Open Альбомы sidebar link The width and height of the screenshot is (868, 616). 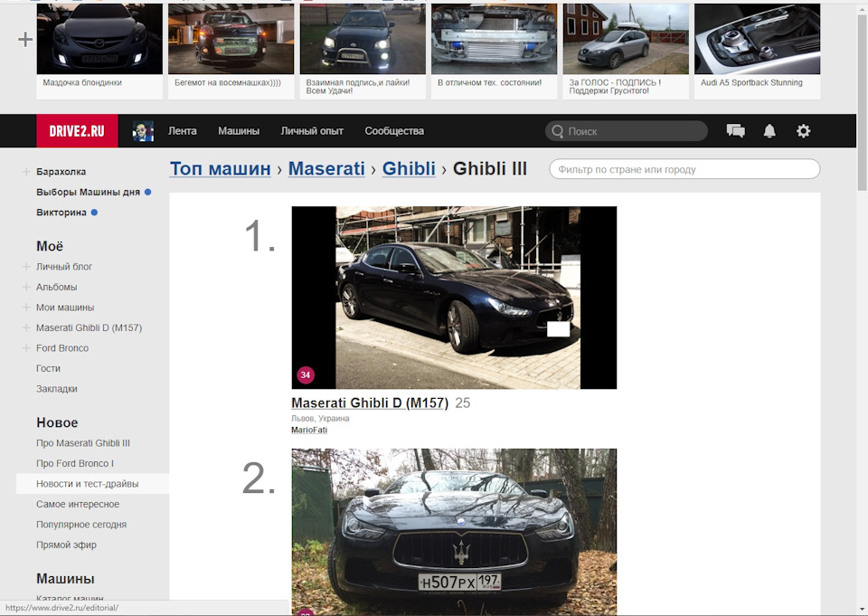pos(56,287)
